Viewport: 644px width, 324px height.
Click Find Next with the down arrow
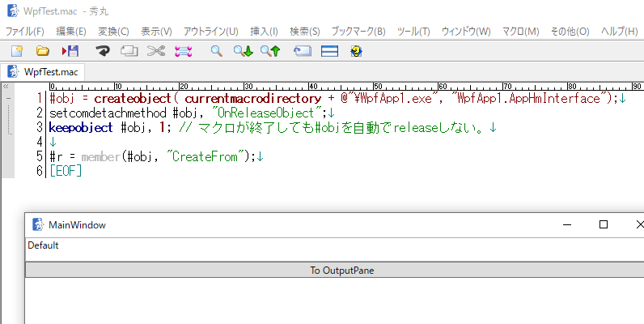[243, 51]
